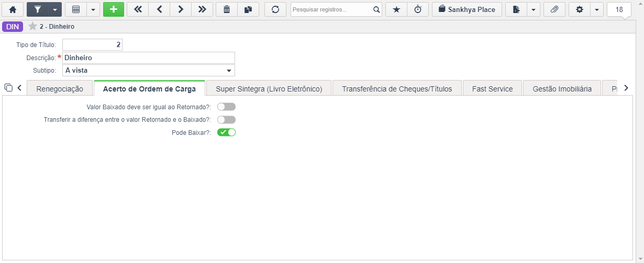Enable Transferir a diferença switch
Screen dimensions: 644x263
tap(227, 120)
